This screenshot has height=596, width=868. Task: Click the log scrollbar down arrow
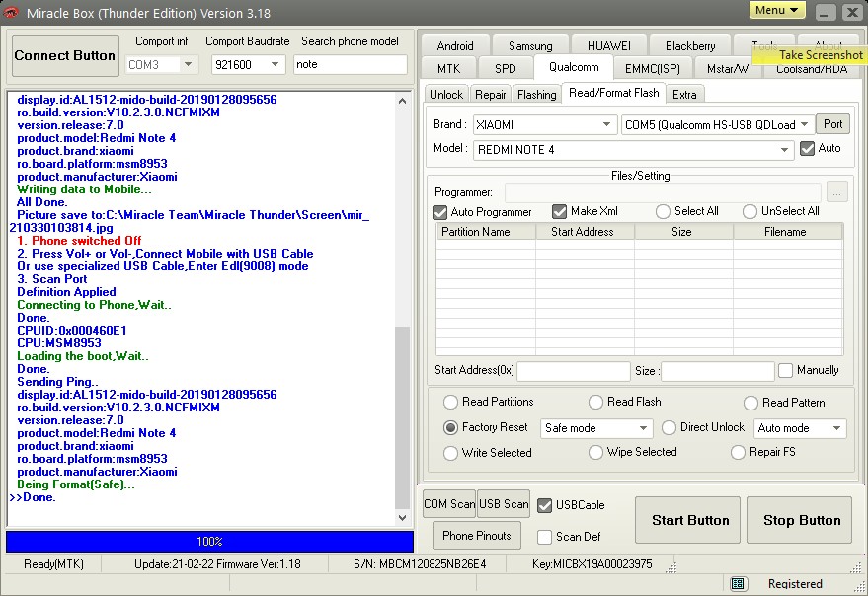pos(403,518)
